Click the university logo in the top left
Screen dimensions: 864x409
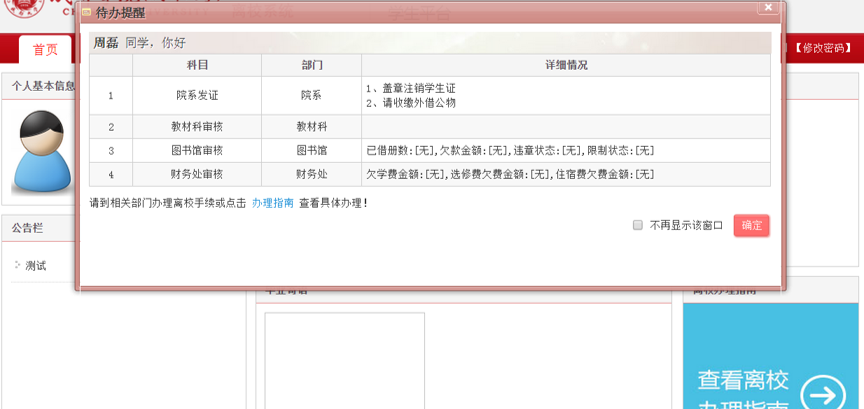point(20,8)
